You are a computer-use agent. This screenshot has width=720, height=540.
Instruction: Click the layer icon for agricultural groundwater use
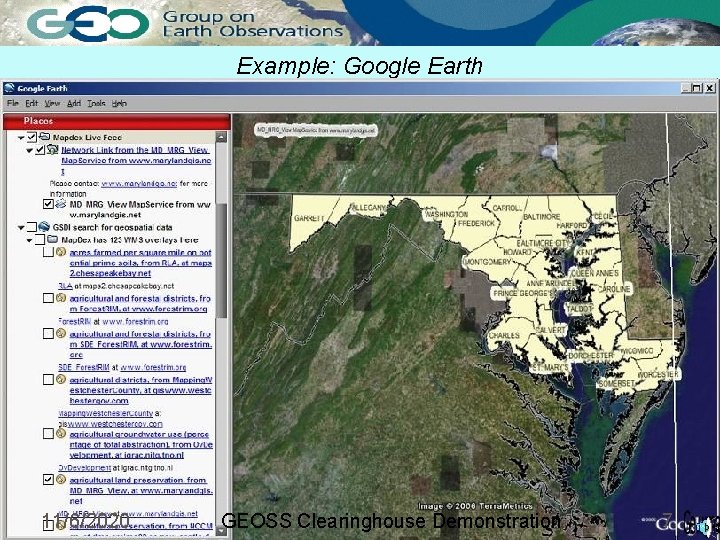pyautogui.click(x=61, y=433)
